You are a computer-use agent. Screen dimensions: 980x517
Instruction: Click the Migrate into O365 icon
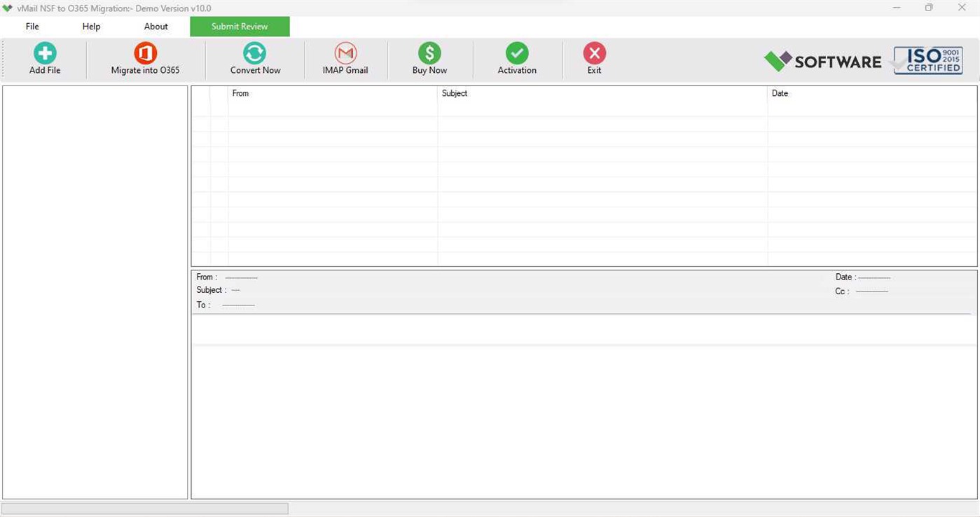tap(145, 57)
